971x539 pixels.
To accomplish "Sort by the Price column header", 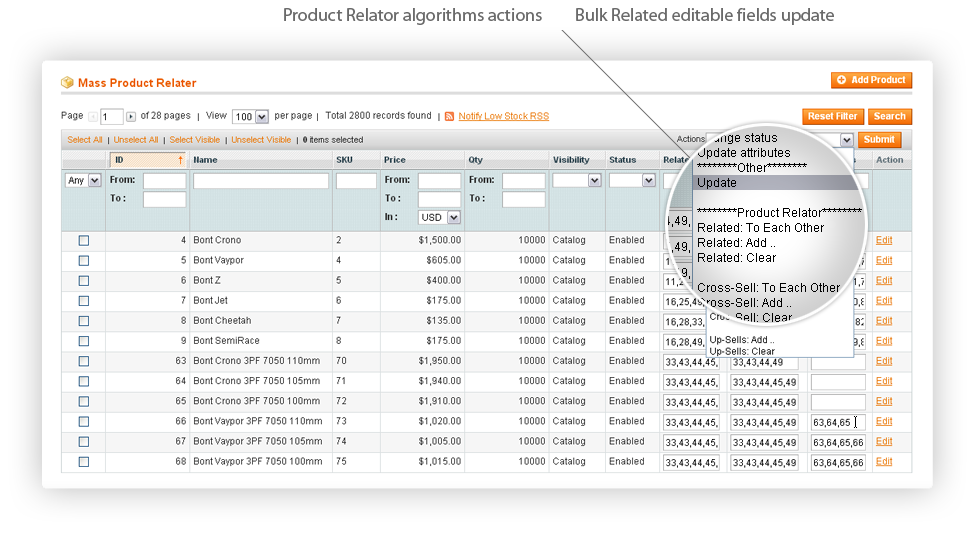I will tap(394, 160).
